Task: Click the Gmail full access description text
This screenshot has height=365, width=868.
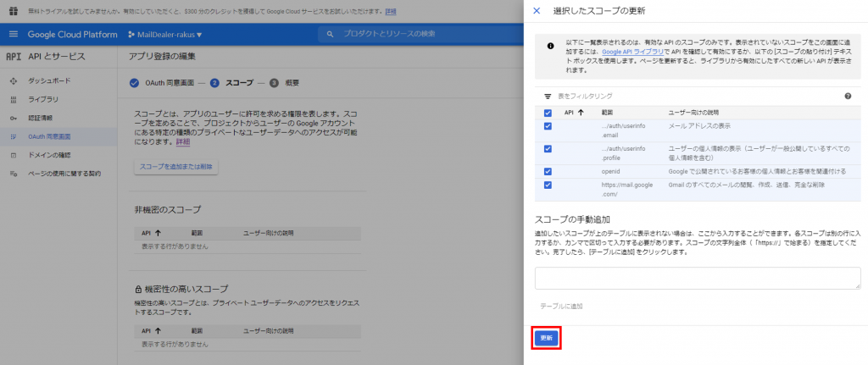Action: click(x=747, y=185)
